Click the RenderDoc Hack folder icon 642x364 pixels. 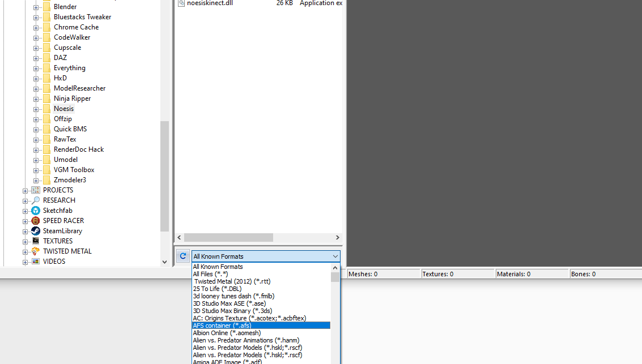coord(46,149)
